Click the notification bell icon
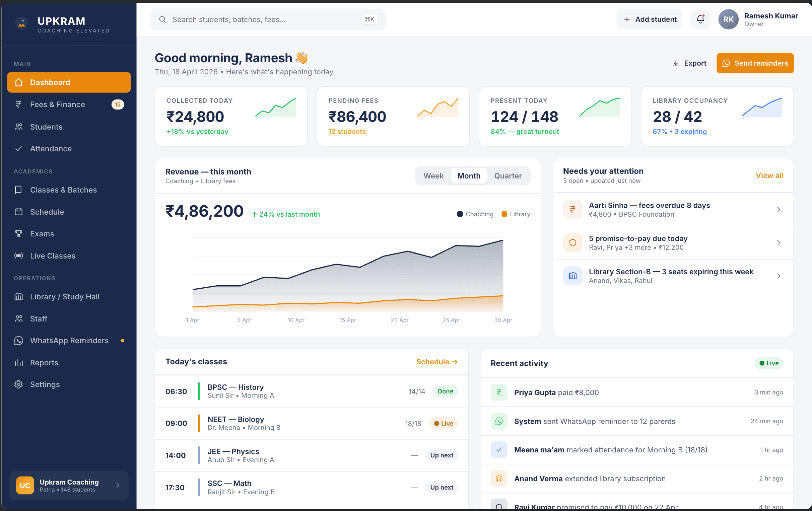 tap(700, 19)
